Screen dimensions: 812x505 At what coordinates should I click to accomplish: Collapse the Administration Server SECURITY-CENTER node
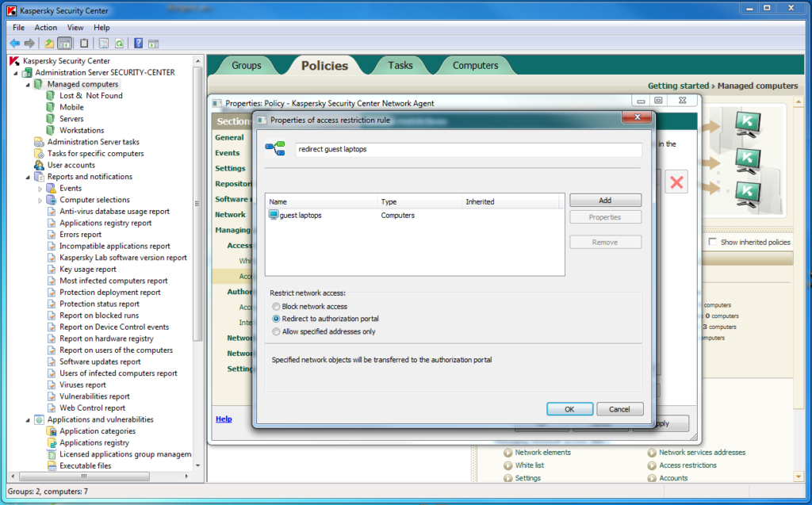point(16,73)
